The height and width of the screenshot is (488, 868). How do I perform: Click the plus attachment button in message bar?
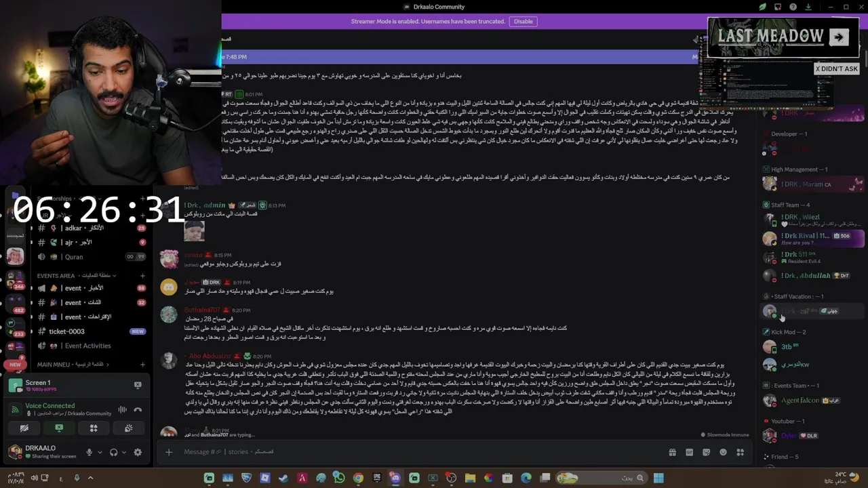[x=169, y=452]
